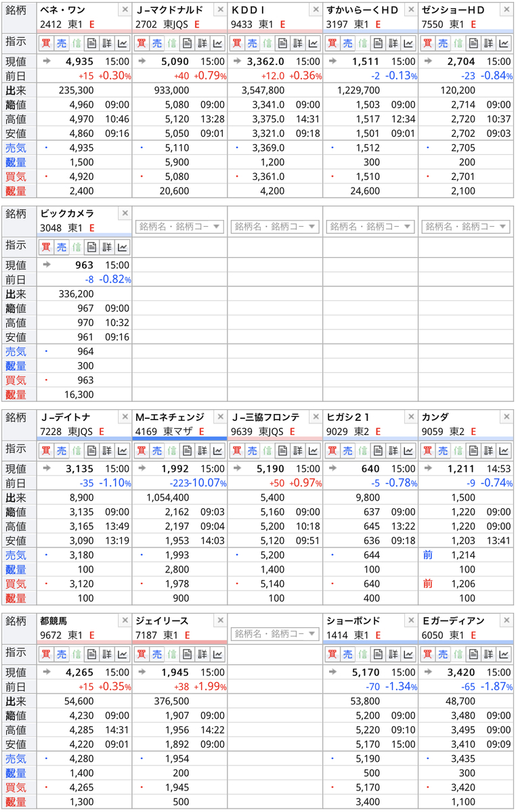Click the 買 buy icon for KDDI
Viewport: 516px width, 812px height.
click(x=236, y=43)
